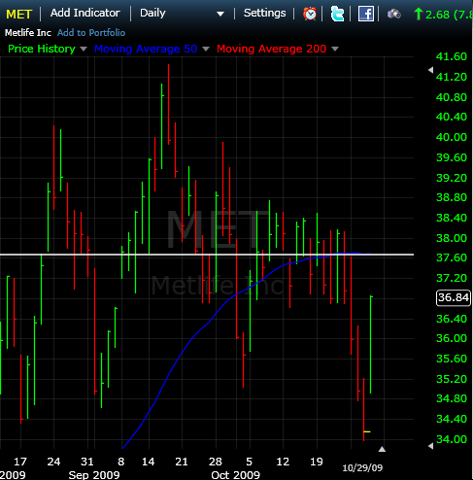Open the Add Indicator menu

(85, 13)
